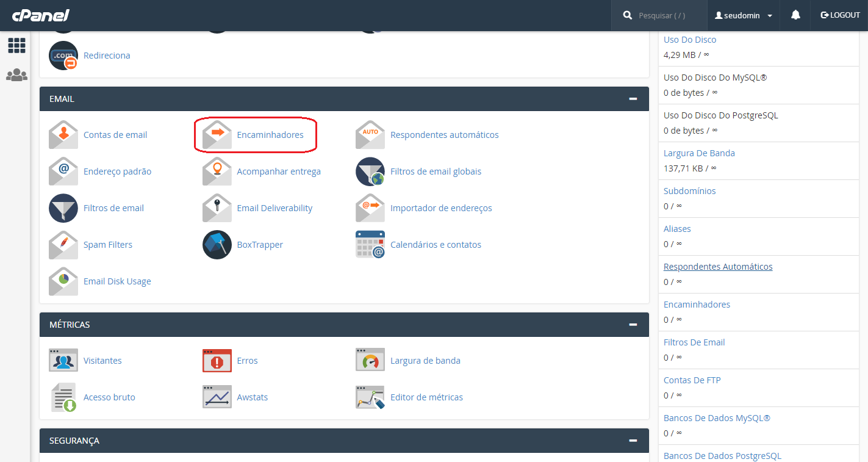
Task: Click the Acesso bruto document icon
Action: [x=63, y=397]
